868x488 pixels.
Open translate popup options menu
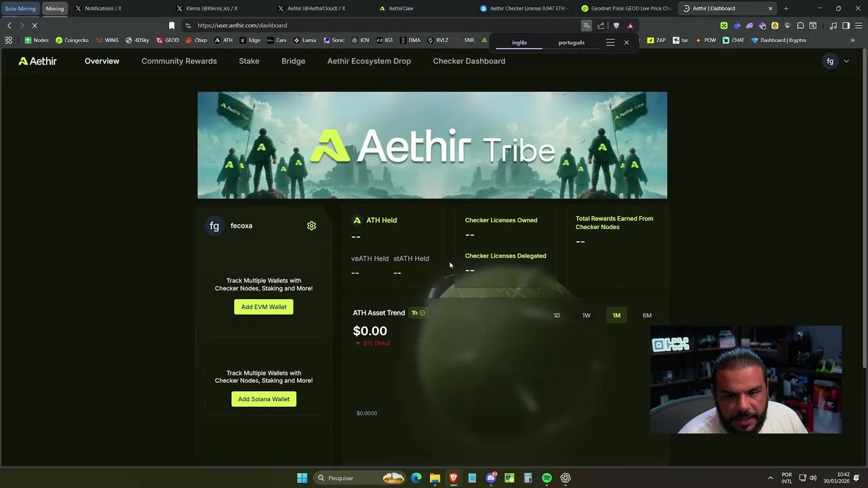pos(610,43)
